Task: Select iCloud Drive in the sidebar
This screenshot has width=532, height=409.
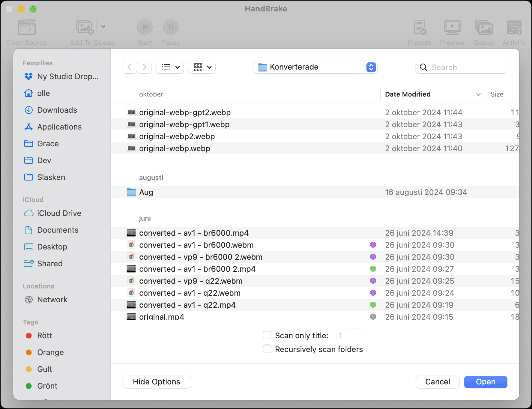Action: (59, 213)
